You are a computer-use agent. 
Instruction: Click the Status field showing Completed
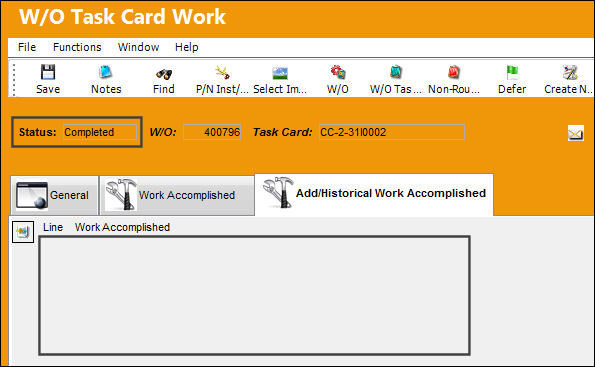tap(100, 132)
